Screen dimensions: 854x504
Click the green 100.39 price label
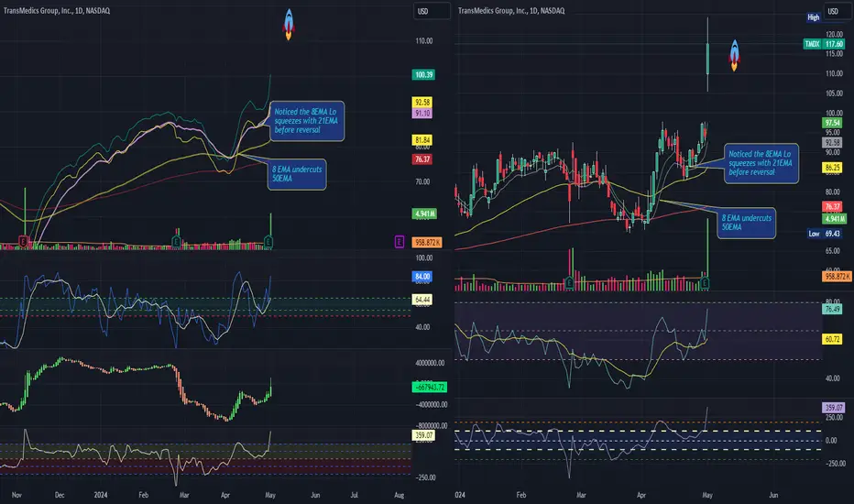click(x=423, y=74)
